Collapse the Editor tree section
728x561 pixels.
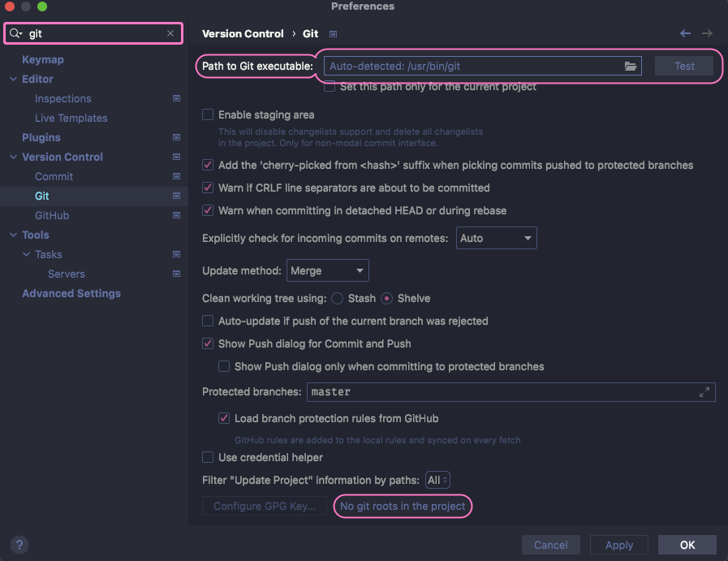(x=14, y=79)
